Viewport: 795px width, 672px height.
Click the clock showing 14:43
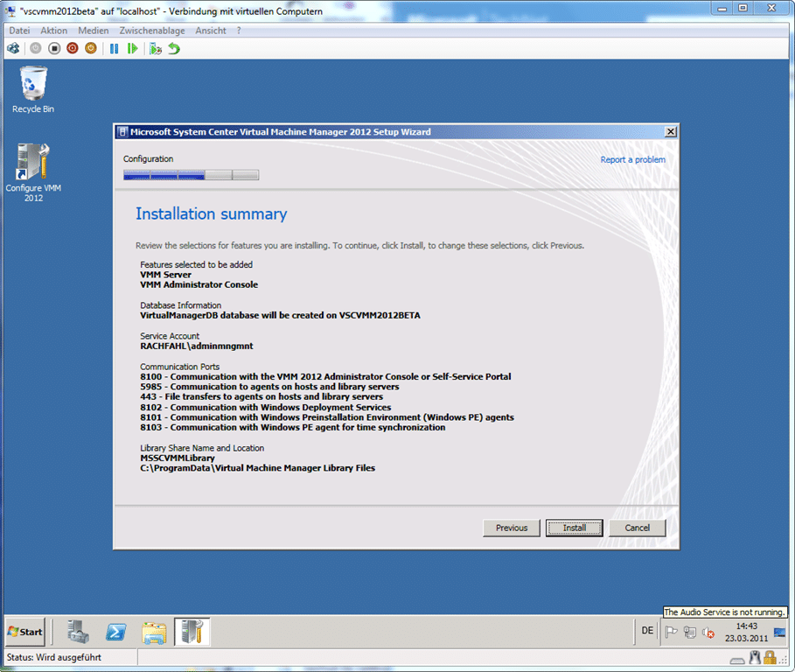pyautogui.click(x=746, y=632)
